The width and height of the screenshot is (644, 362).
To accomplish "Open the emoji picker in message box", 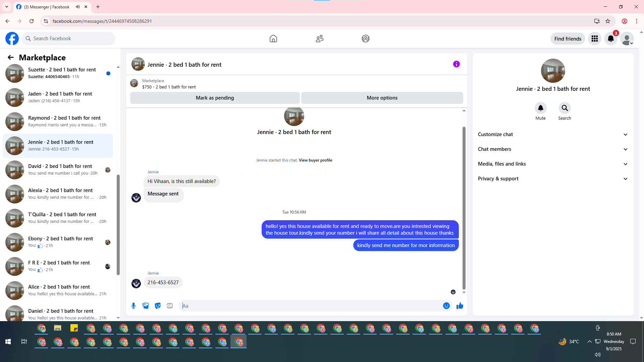I will [446, 306].
